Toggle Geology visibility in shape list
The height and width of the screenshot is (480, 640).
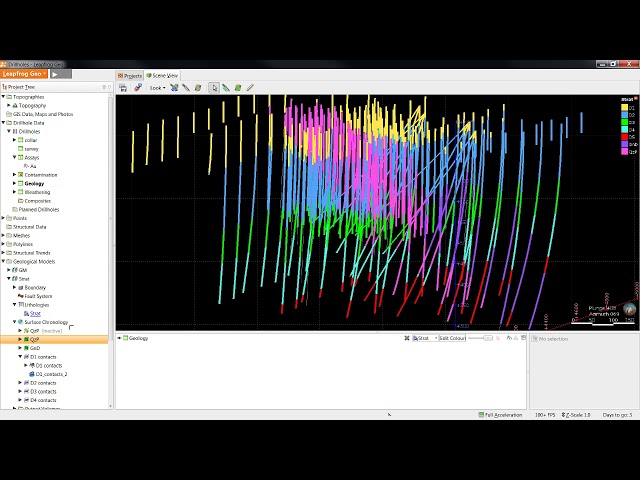[119, 338]
